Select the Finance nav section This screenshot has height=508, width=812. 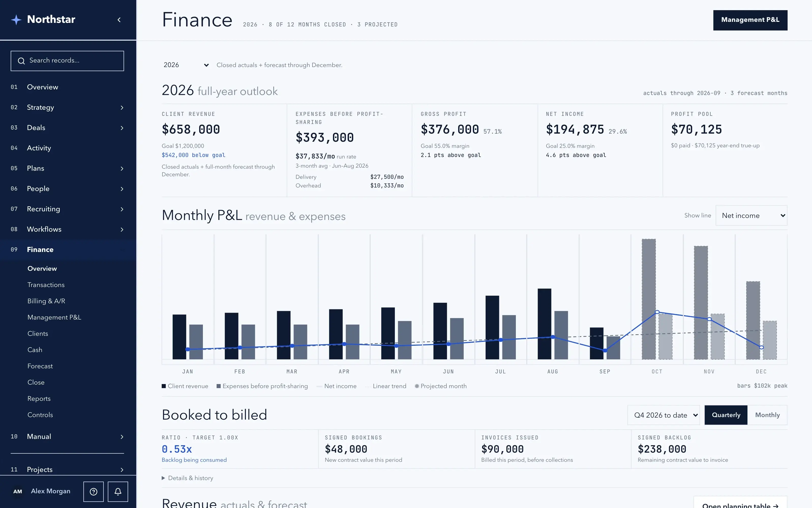pos(67,250)
